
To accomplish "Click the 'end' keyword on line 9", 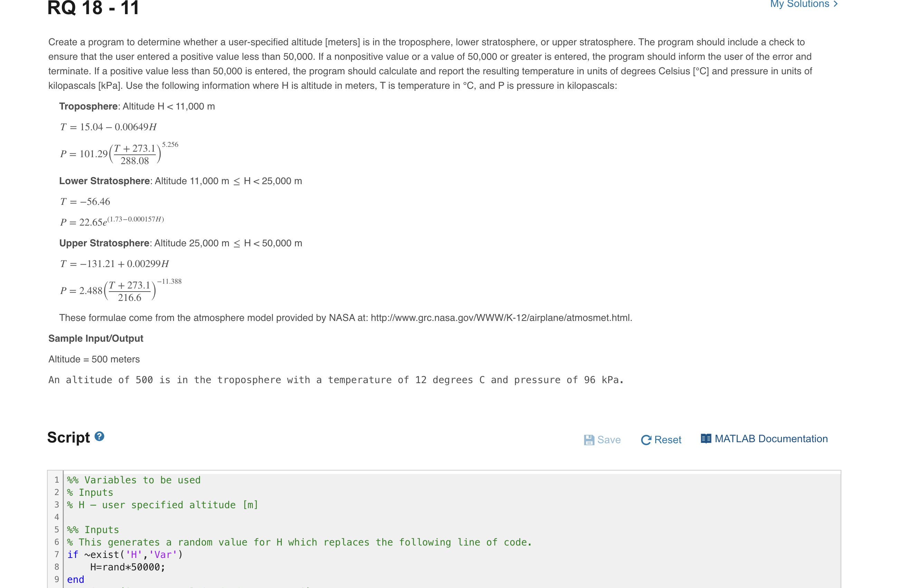I will 75,579.
